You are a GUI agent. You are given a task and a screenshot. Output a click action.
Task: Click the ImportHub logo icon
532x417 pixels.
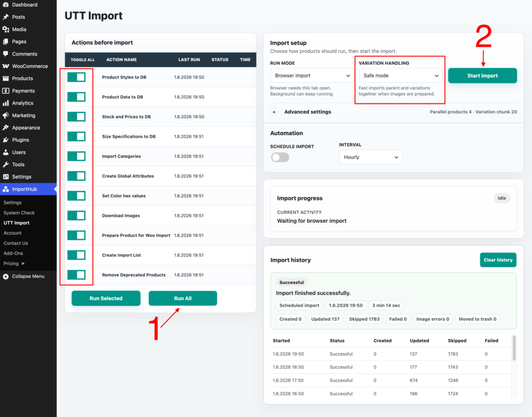(6, 189)
